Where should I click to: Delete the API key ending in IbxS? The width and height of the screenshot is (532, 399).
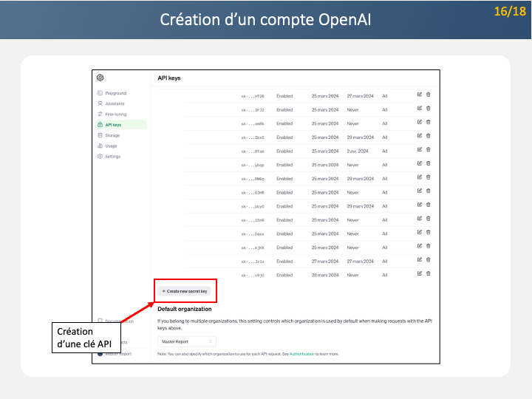[429, 137]
